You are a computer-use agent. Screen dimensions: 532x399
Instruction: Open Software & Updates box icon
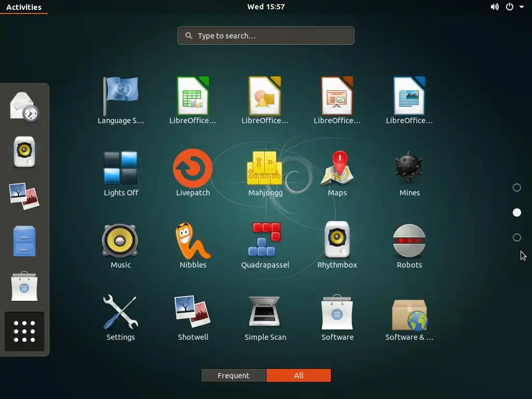(409, 314)
